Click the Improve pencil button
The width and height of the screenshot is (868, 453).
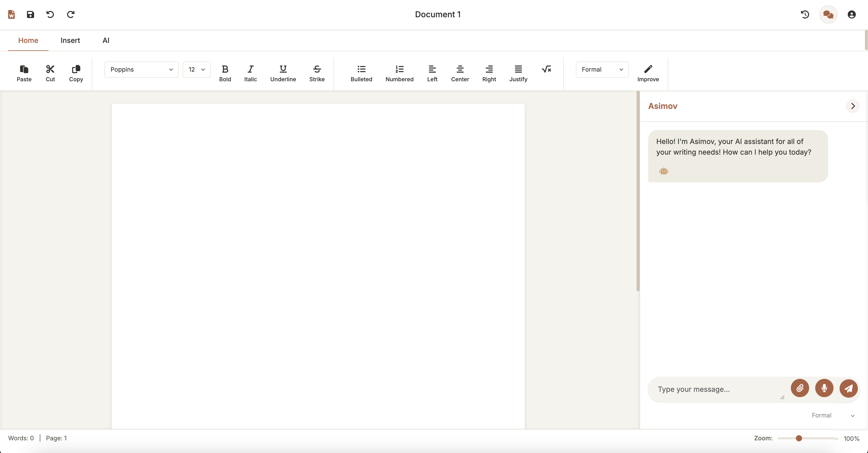(x=648, y=73)
